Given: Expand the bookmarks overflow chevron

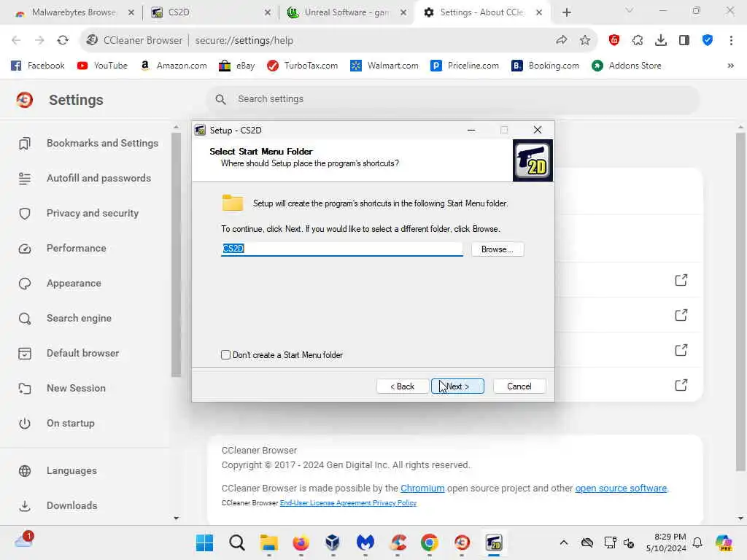Looking at the screenshot, I should [730, 66].
